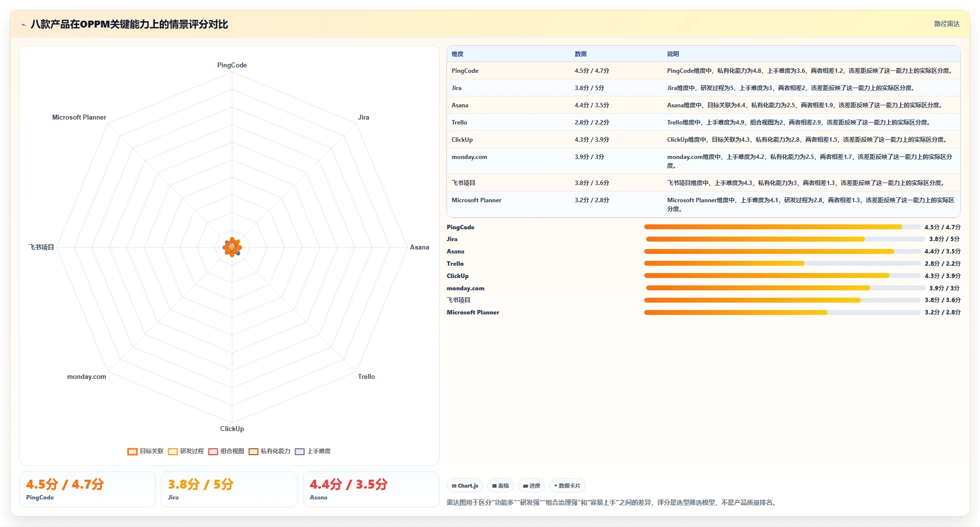980x527 pixels.
Task: Open the PingCode 4.5分 / 4.7分 score card
Action: (x=88, y=489)
